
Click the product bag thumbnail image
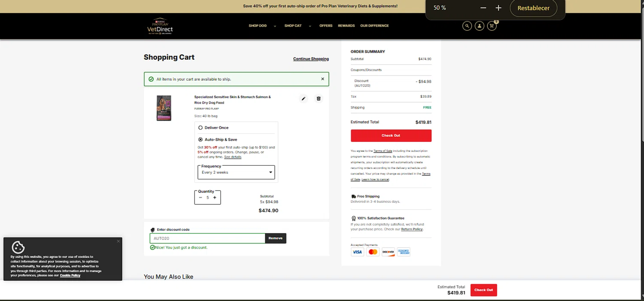[x=164, y=108]
